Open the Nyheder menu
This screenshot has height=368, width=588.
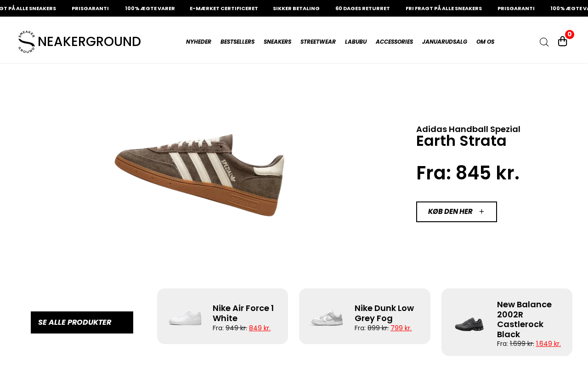coord(198,42)
